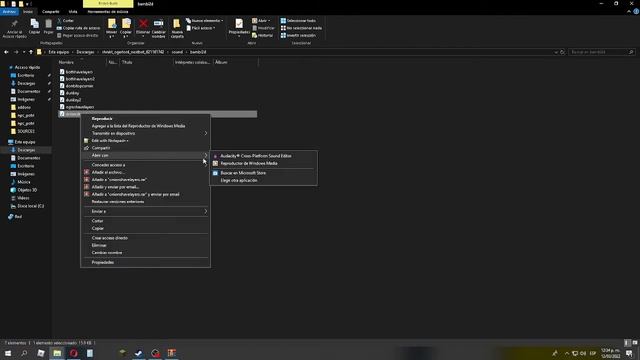Select the donbtopcorner file
Image resolution: width=640 pixels, height=360 pixels.
pyautogui.click(x=80, y=86)
